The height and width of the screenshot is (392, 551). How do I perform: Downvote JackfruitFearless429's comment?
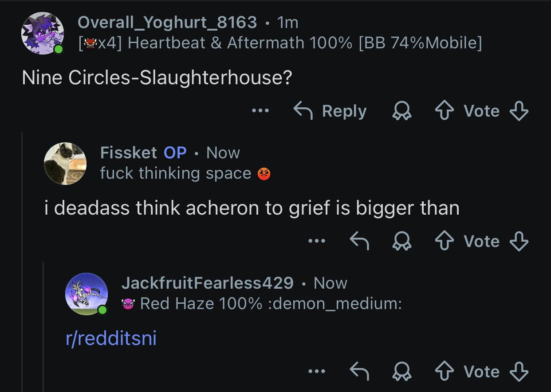coord(519,372)
